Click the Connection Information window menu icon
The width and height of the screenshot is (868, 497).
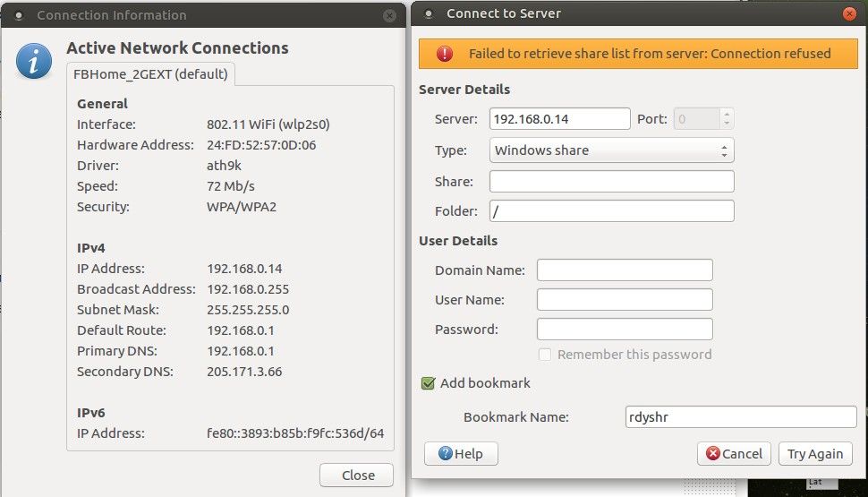pos(19,15)
